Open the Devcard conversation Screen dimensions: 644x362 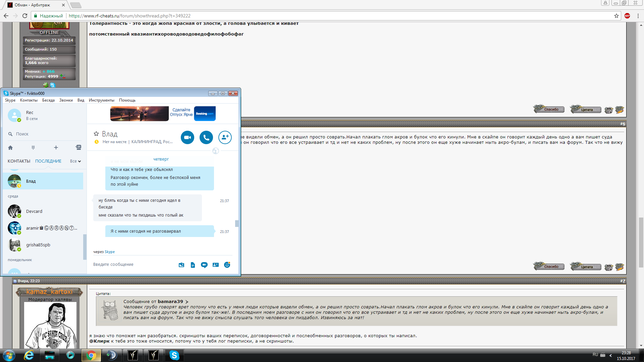click(43, 211)
